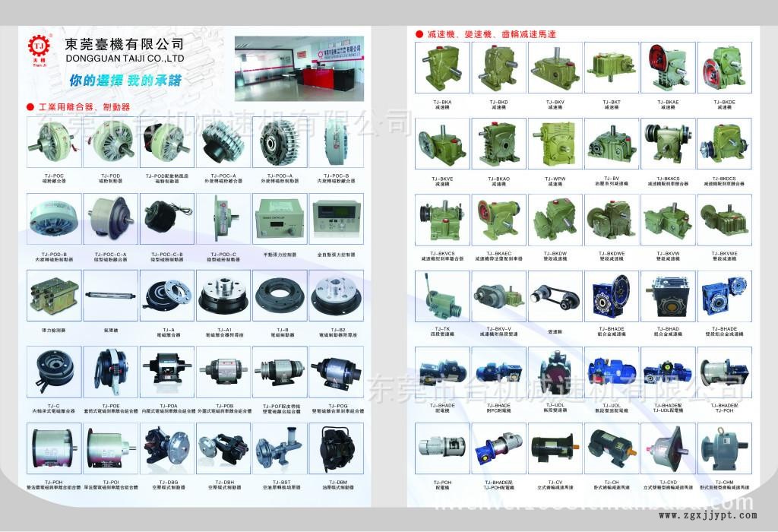Image resolution: width=778 pixels, height=532 pixels.
Task: Open the TJ-BHAD aluminum reducer image
Action: (668, 296)
